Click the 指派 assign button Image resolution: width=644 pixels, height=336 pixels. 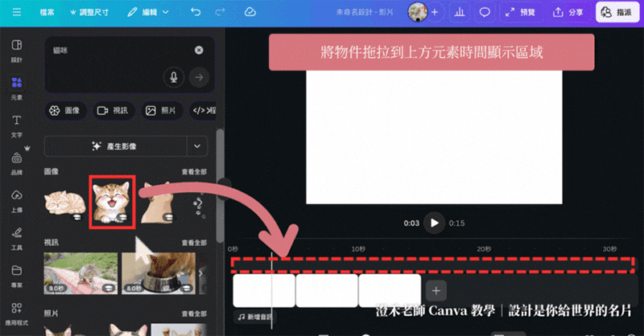coord(617,12)
